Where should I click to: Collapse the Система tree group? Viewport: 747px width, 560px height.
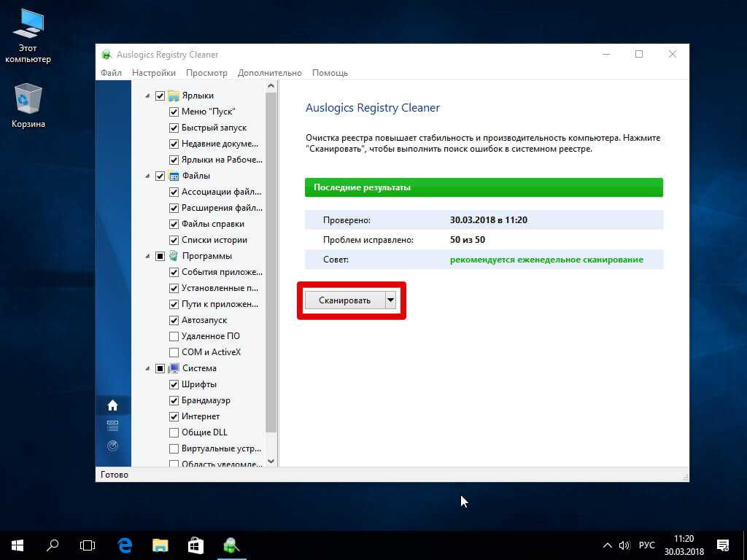[147, 368]
